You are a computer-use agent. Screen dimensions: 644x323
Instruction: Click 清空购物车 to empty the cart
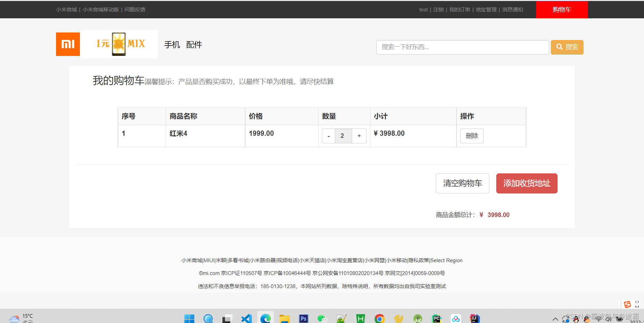click(462, 183)
